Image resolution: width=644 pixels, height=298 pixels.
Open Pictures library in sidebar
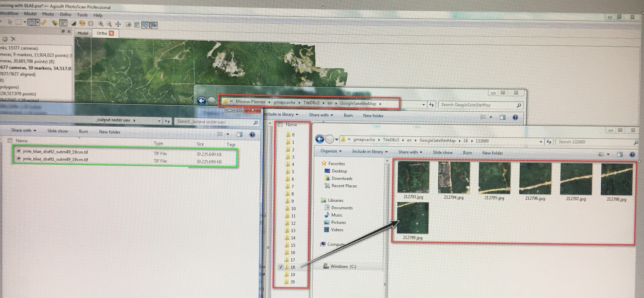pyautogui.click(x=334, y=222)
